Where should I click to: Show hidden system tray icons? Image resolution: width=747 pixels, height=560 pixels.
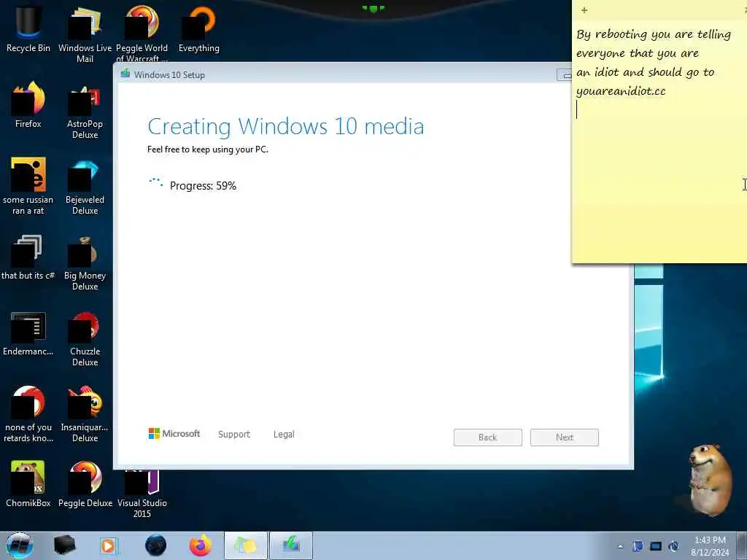(x=620, y=546)
